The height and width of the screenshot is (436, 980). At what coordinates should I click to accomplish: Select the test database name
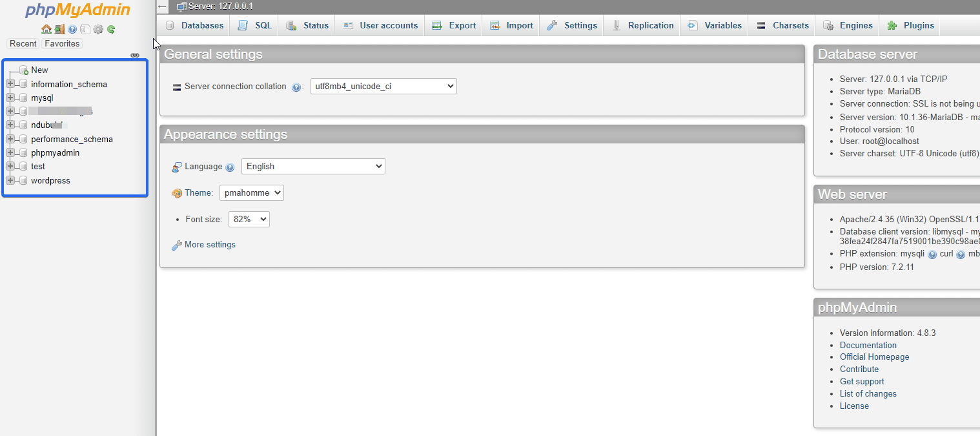pyautogui.click(x=38, y=167)
